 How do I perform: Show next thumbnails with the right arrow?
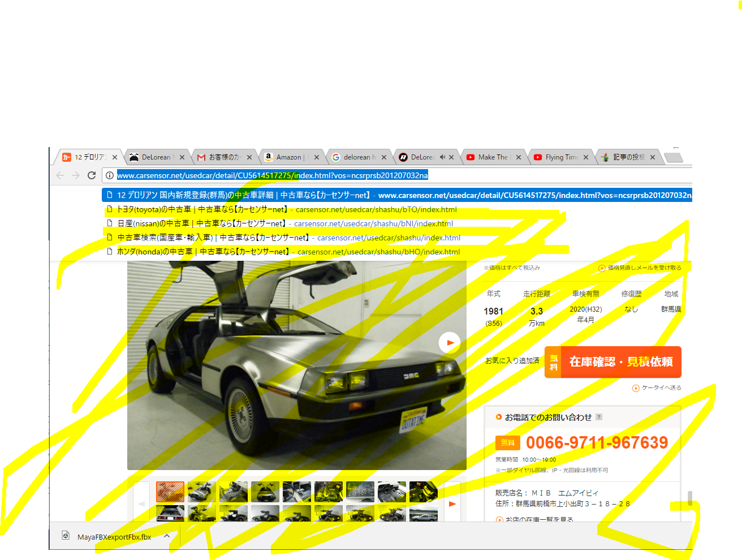coord(452,503)
